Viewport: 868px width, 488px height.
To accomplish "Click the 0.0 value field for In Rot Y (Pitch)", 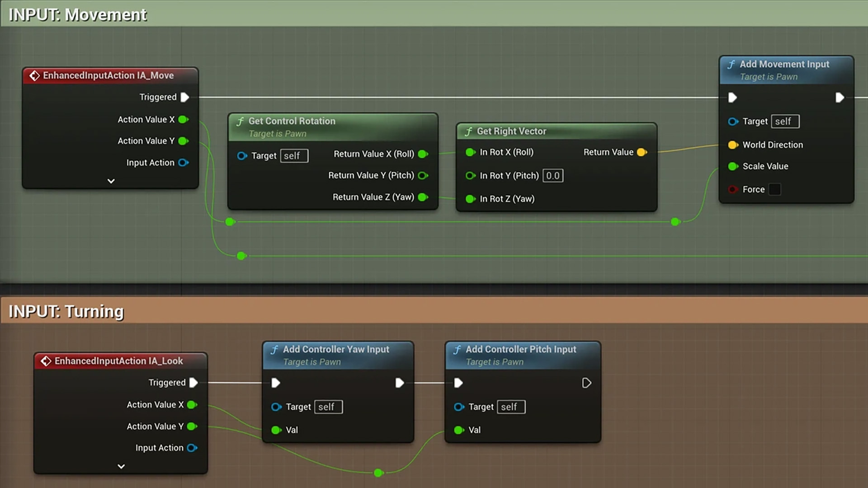I will point(552,175).
